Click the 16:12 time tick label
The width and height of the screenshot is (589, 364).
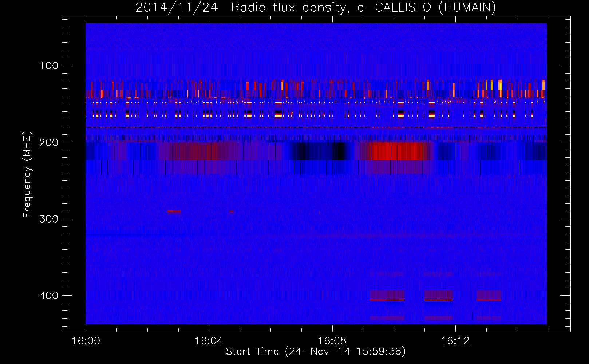(x=455, y=341)
